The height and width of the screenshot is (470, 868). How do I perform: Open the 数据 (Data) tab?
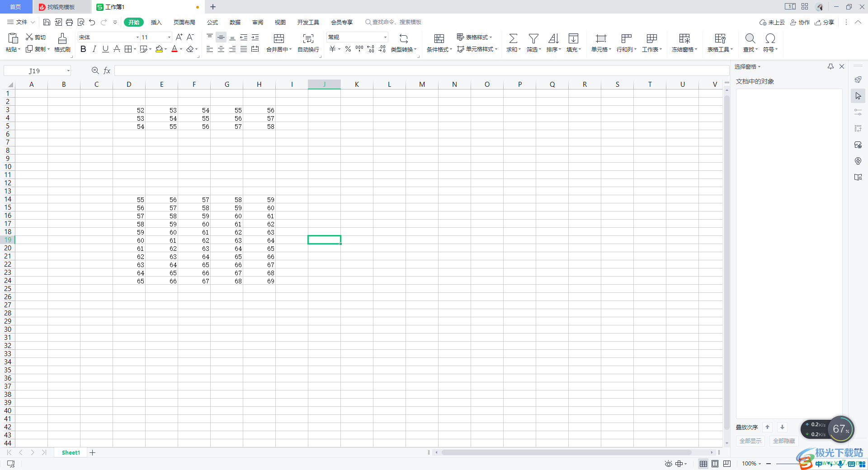click(235, 22)
